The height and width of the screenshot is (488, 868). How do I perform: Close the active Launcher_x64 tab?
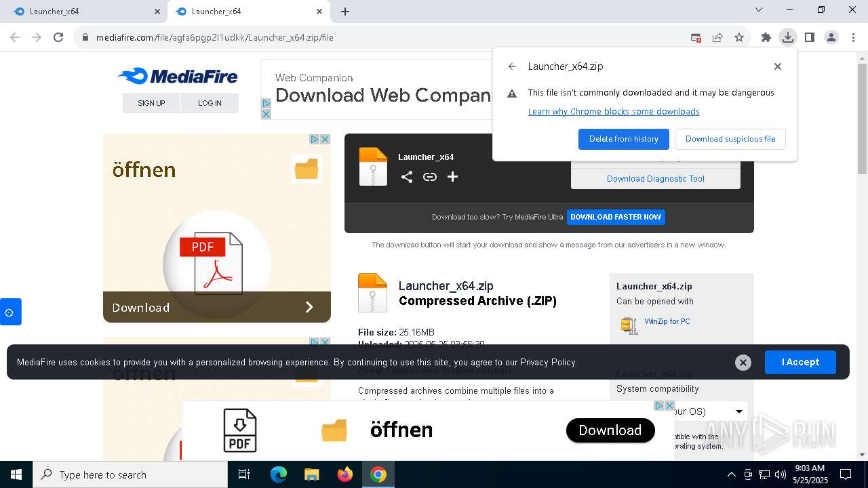click(x=319, y=12)
